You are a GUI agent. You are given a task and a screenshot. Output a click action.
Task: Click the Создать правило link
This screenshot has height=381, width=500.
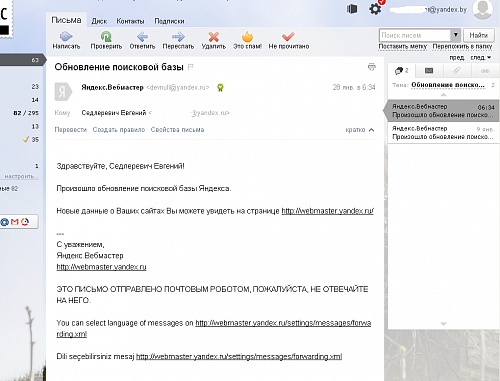[x=119, y=130]
